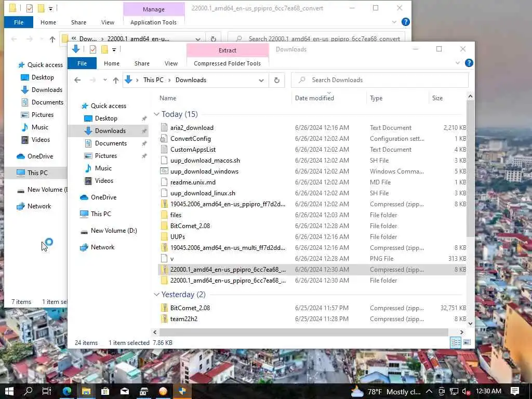Click vertical scrollbar down arrow in file list

coord(470,323)
